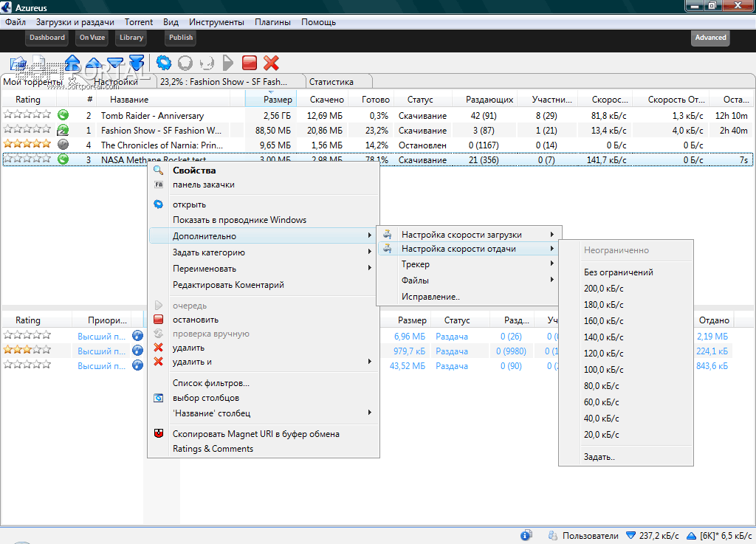The height and width of the screenshot is (544, 756).
Task: Click the five-star rating of Narnia row
Action: pos(27,144)
